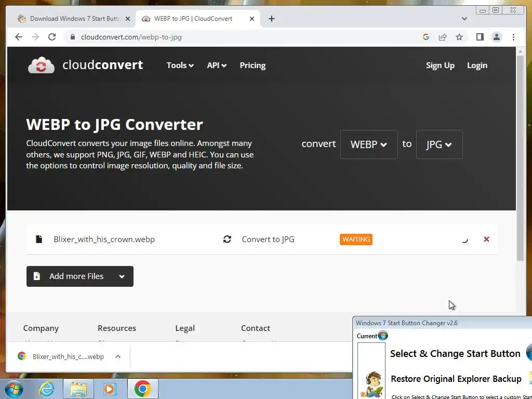Viewport: 532px width, 399px height.
Task: Click the page vertical scrollbar thumb
Action: tap(520, 158)
